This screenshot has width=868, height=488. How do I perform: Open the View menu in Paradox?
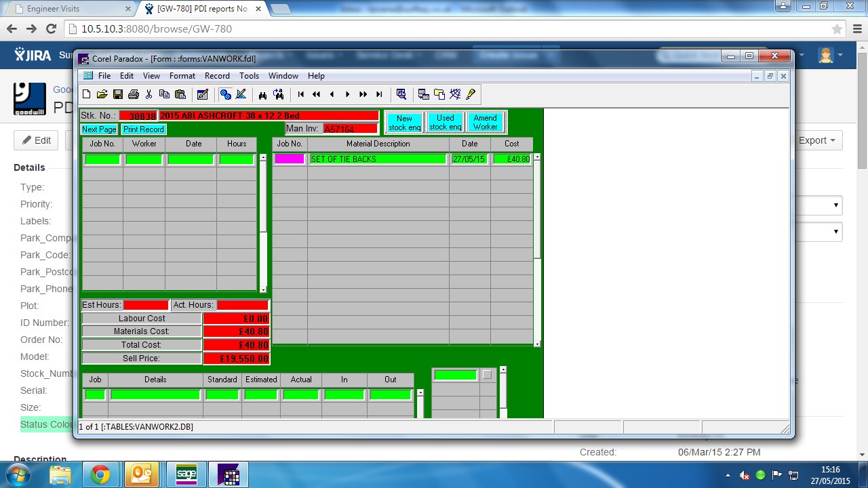(x=152, y=76)
